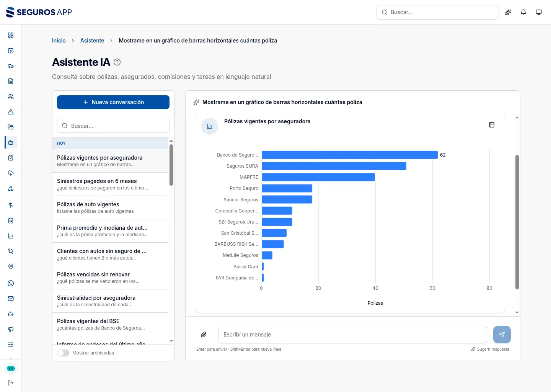This screenshot has height=392, width=551.
Task: Open the map pin sidebar icon
Action: point(11,266)
